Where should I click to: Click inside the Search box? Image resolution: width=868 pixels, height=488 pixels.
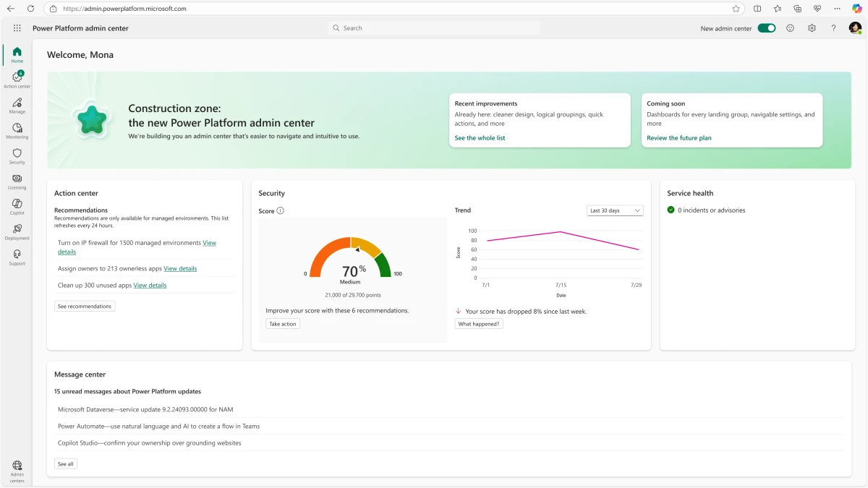coord(433,27)
